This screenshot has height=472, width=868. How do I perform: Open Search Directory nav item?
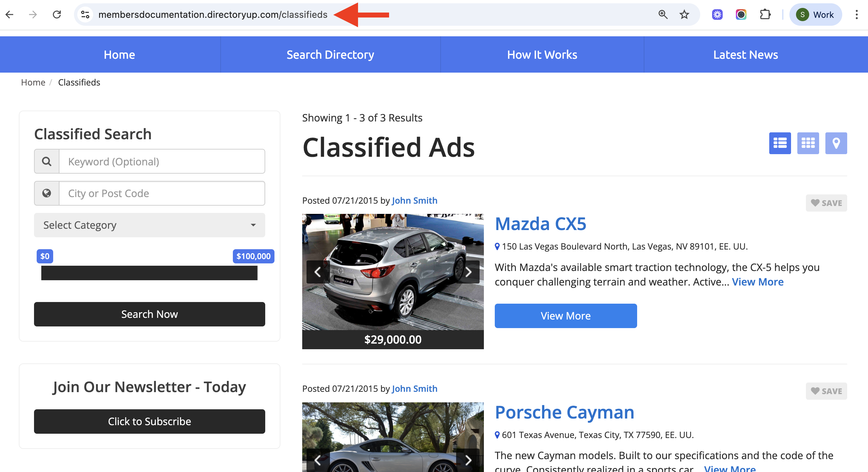tap(330, 54)
